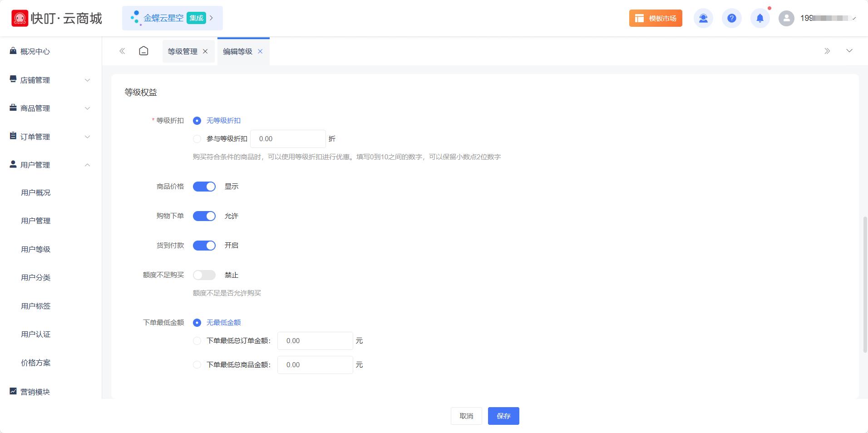Click the 下单最低总订单金额 input field
Screen dimensions: 868x433
(x=315, y=340)
